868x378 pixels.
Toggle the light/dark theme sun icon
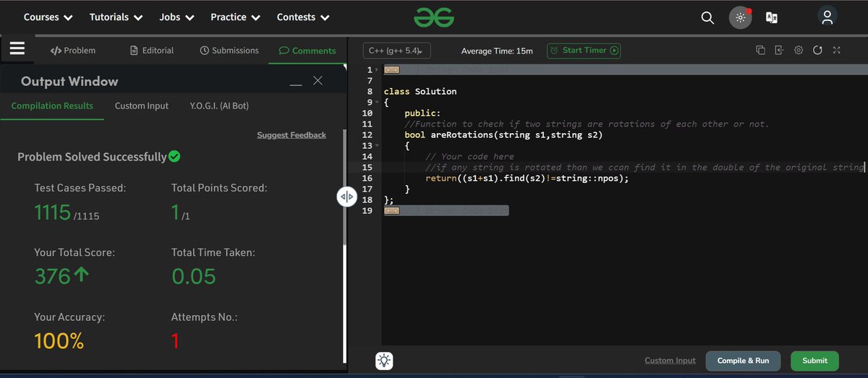pyautogui.click(x=739, y=17)
